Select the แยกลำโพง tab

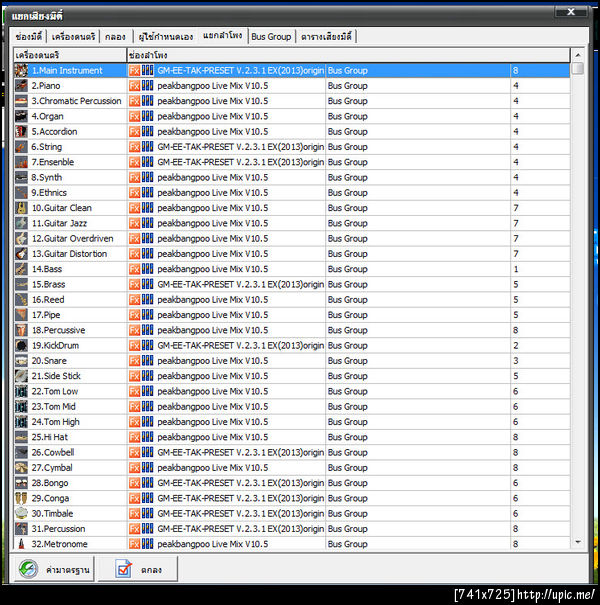pos(223,36)
